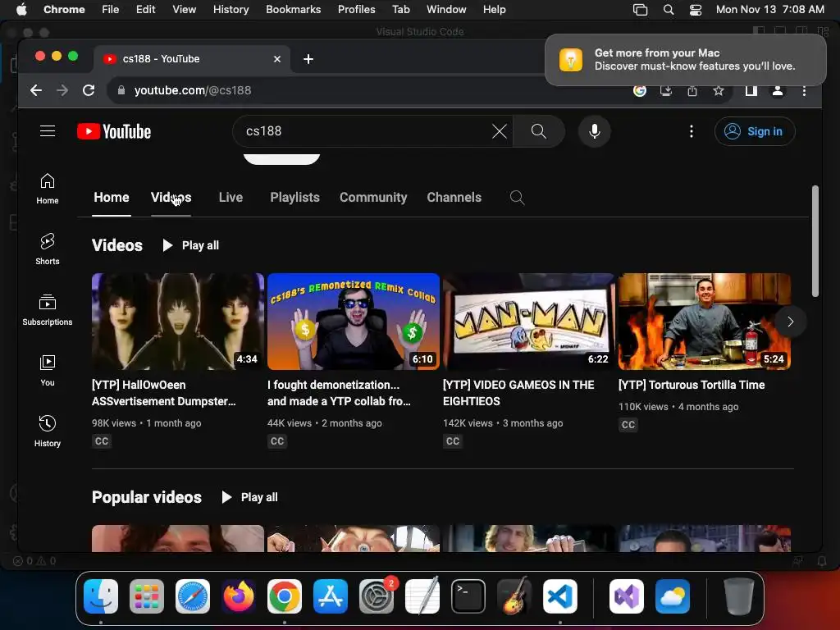Open You in the sidebar

(x=48, y=371)
